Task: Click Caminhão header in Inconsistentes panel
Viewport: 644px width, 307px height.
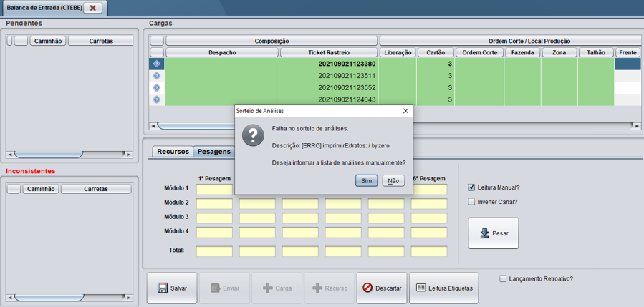Action: 41,189
